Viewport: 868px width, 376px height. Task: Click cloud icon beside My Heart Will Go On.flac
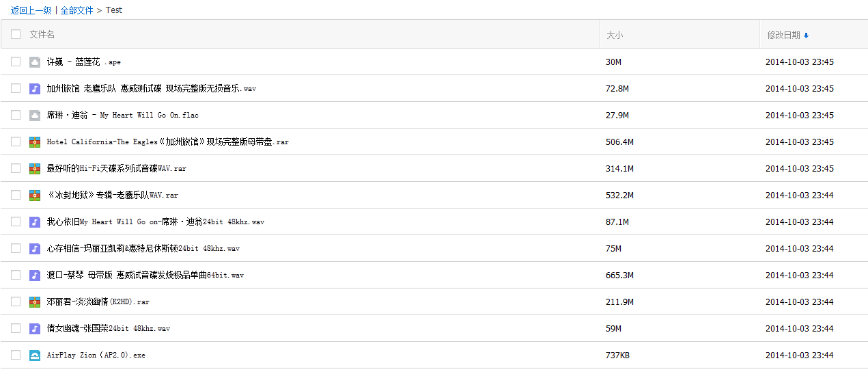click(x=35, y=116)
